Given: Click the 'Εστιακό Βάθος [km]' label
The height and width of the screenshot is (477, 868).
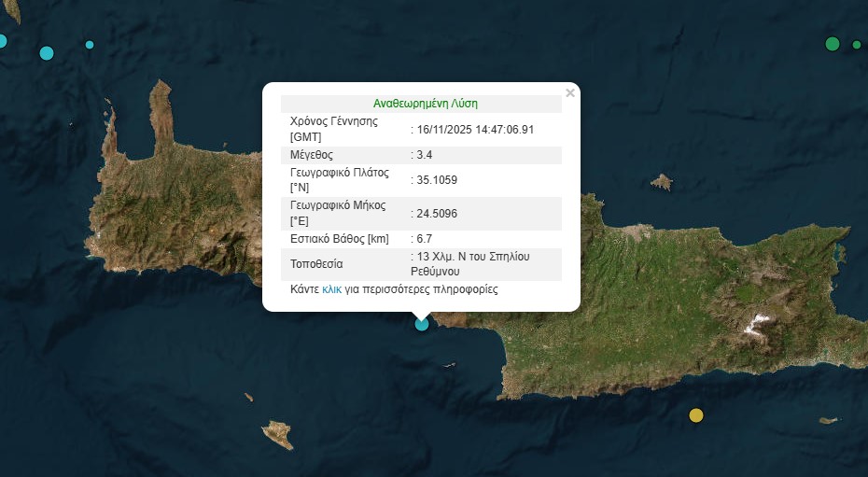Looking at the screenshot, I should [340, 239].
